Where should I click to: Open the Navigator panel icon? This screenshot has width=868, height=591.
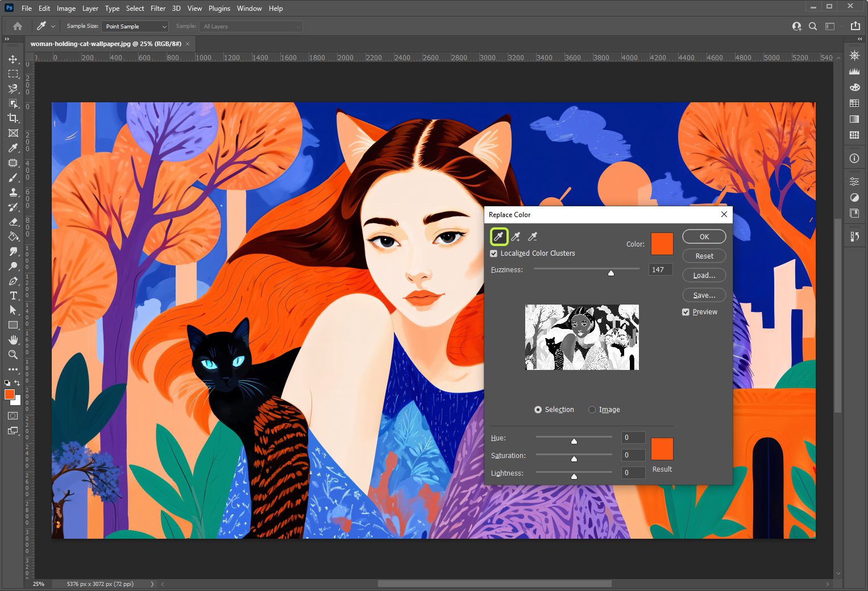point(854,55)
